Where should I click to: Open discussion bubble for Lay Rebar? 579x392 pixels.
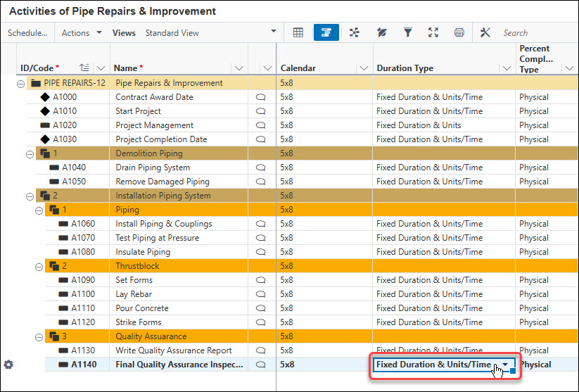(x=261, y=294)
